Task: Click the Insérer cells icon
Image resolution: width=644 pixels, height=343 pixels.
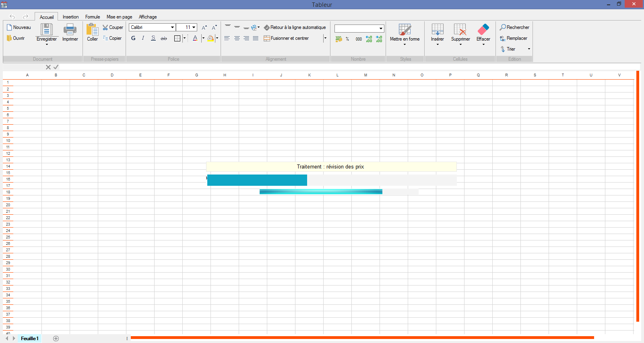Action: [437, 30]
